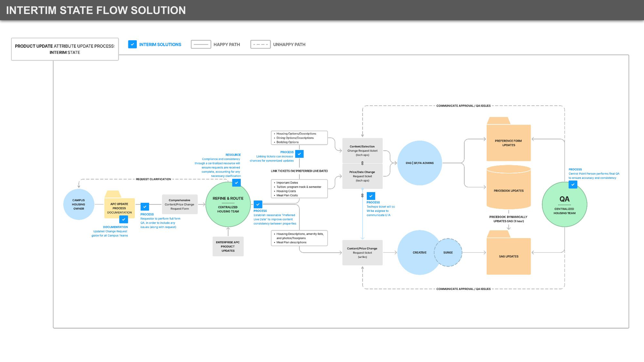The width and height of the screenshot is (644, 362).
Task: Select the dashed Surge circle
Action: click(448, 253)
